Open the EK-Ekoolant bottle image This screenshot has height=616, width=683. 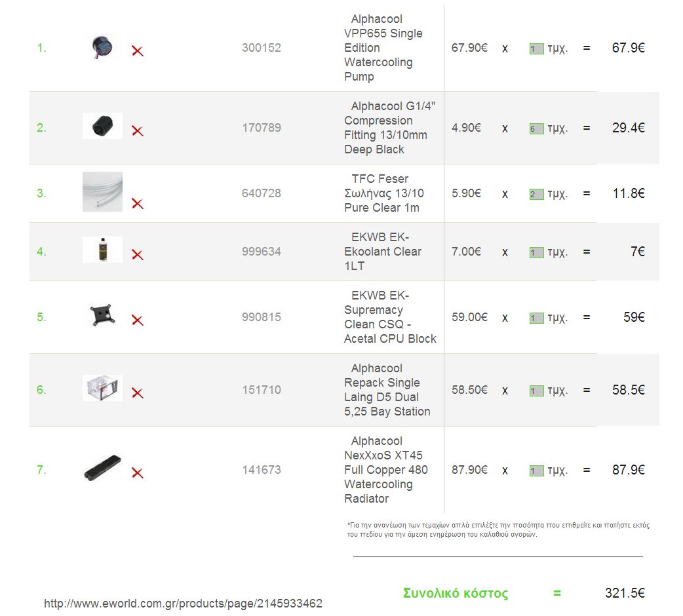[x=102, y=250]
